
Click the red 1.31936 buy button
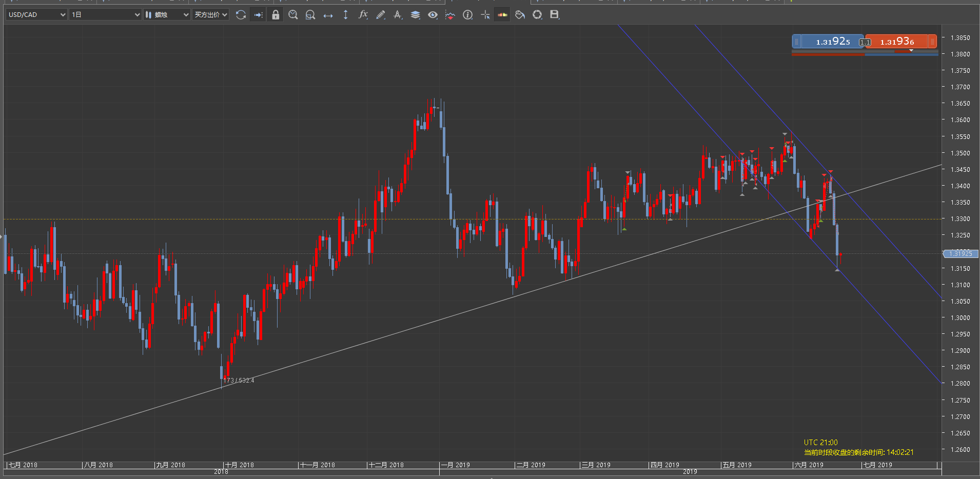(897, 42)
